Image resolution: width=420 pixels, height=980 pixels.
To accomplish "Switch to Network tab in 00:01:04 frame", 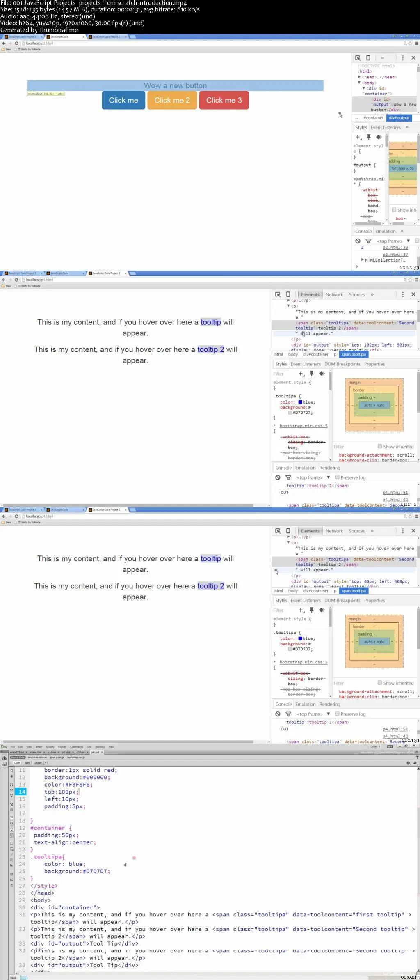I will pos(334,294).
